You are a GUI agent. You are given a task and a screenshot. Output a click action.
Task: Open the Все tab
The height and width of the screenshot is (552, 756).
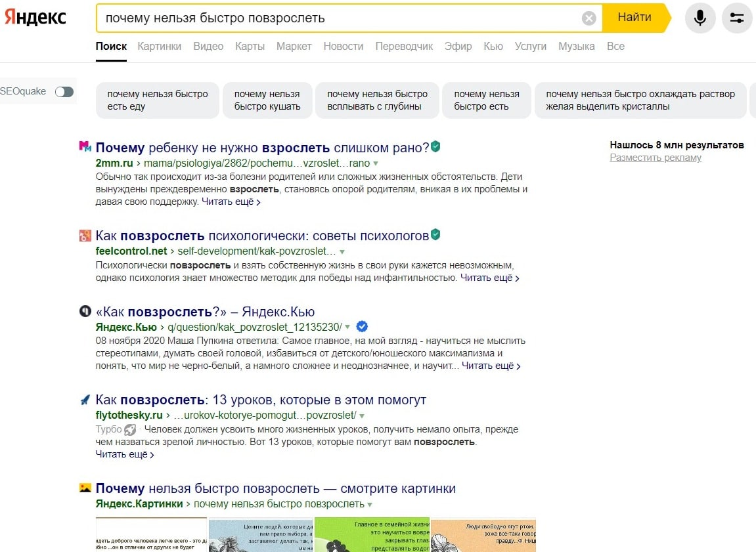pos(615,46)
